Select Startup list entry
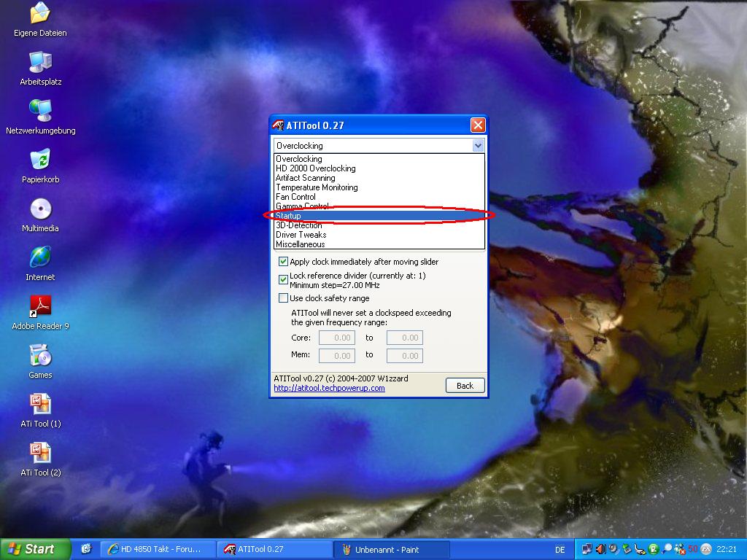This screenshot has width=747, height=560. click(x=379, y=216)
